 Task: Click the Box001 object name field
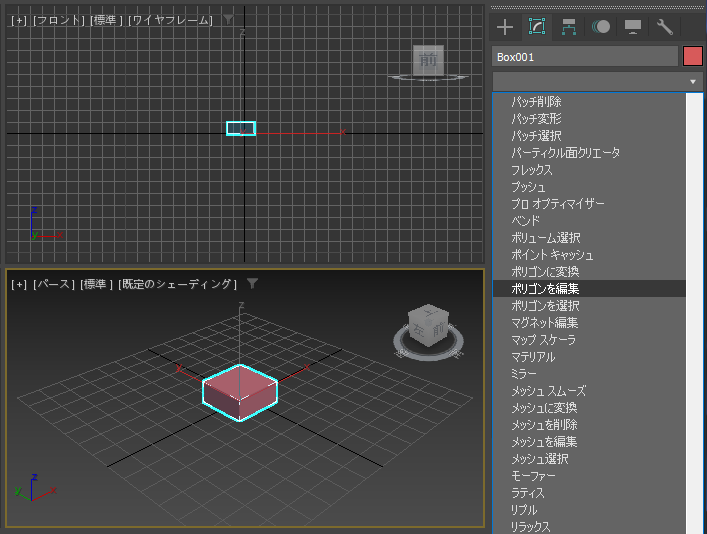(585, 57)
